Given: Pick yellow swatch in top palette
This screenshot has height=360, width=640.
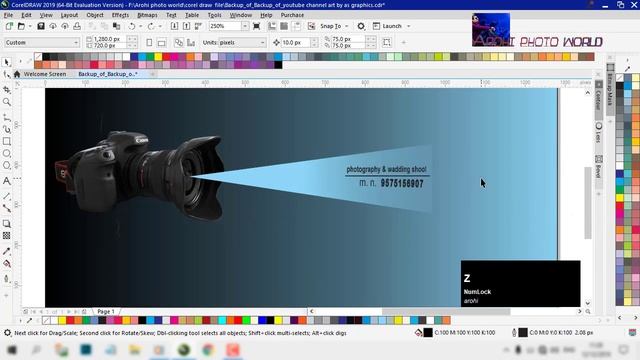Looking at the screenshot, I should pos(158,57).
